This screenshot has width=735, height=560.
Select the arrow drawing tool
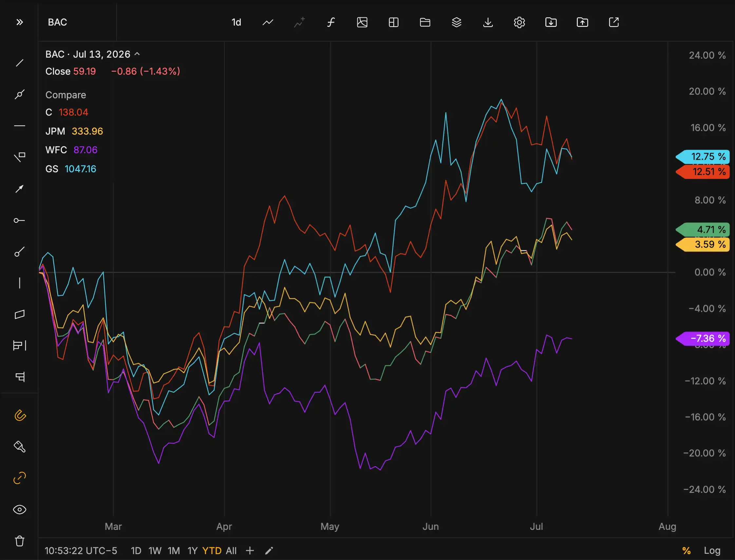pos(20,189)
